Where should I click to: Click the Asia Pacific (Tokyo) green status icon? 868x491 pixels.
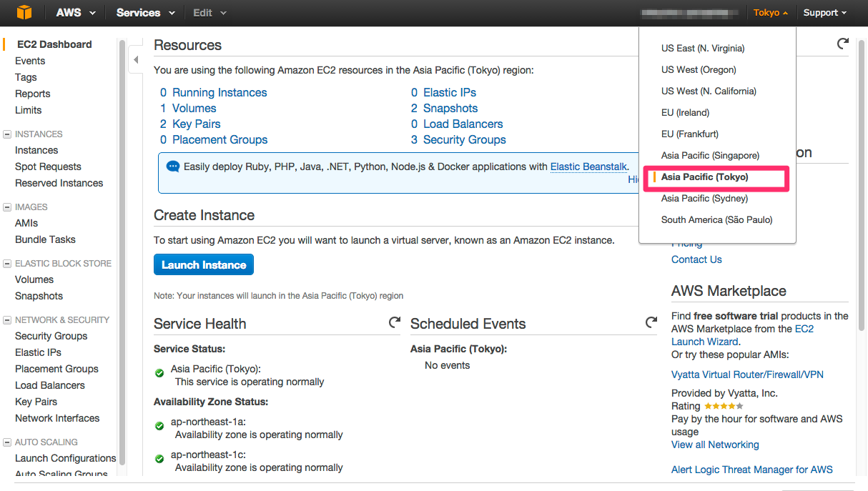tap(159, 374)
